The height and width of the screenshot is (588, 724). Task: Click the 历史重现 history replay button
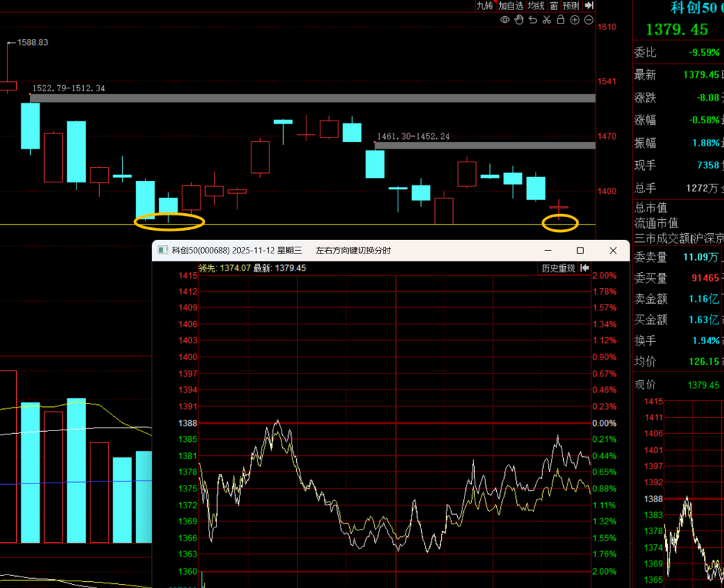point(558,268)
